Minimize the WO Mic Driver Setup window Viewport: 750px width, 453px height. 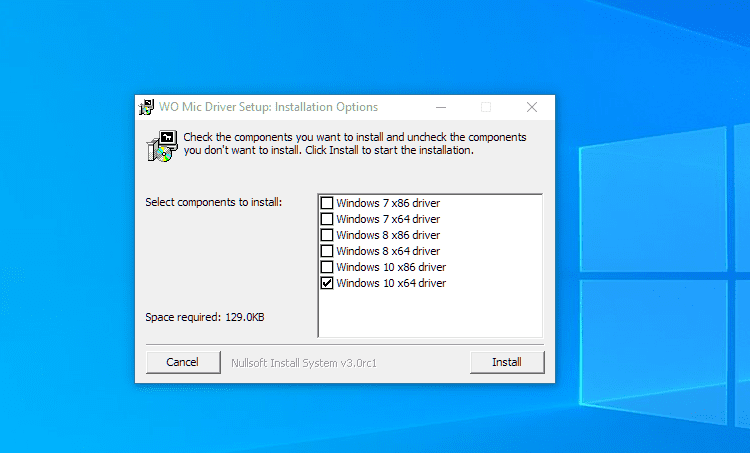441,107
